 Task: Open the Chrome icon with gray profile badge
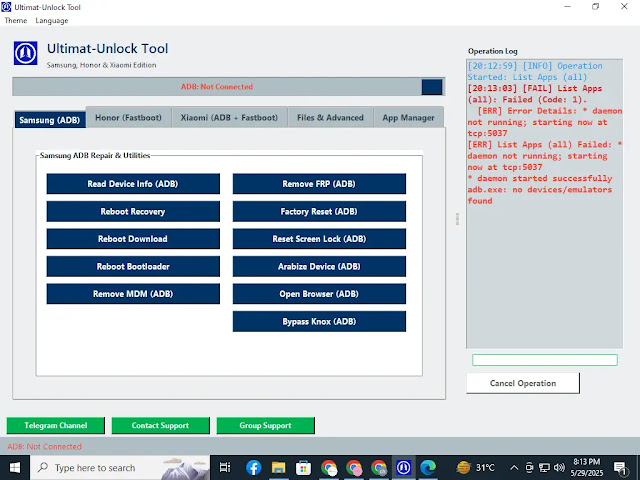pos(379,468)
